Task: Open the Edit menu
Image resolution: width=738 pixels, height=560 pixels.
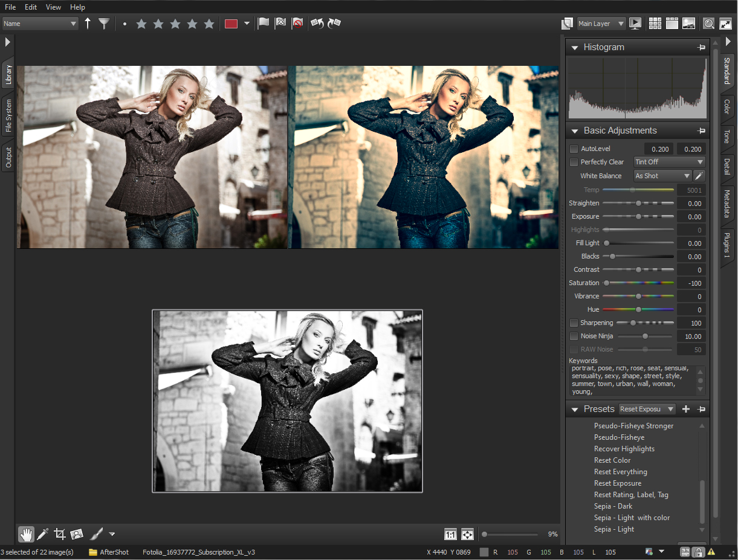Action: tap(31, 7)
